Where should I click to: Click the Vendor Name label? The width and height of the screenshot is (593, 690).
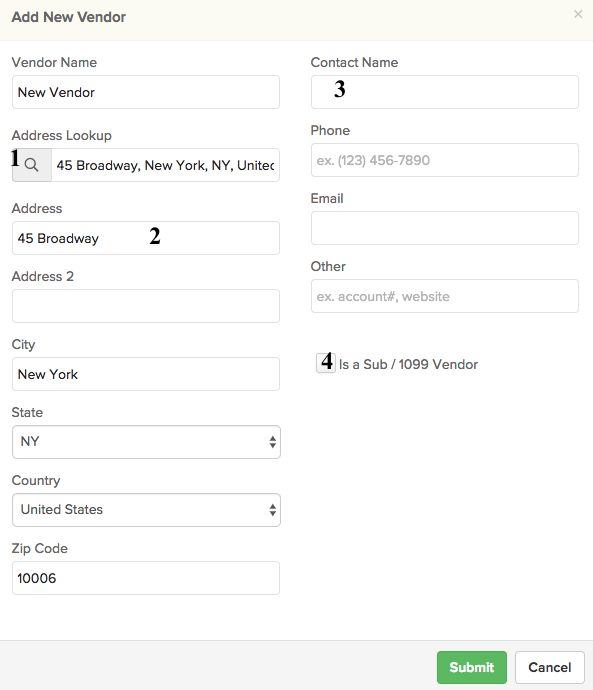tap(54, 62)
